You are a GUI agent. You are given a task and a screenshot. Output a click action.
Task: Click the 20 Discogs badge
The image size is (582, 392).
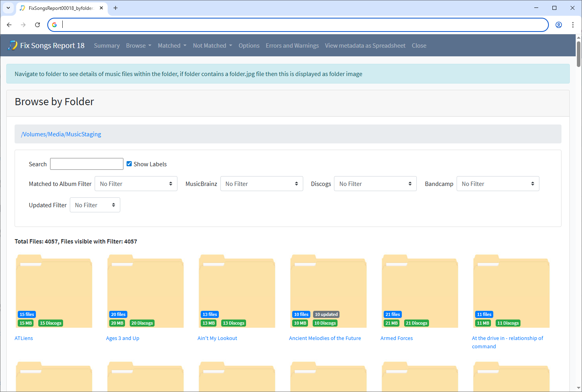click(x=142, y=323)
